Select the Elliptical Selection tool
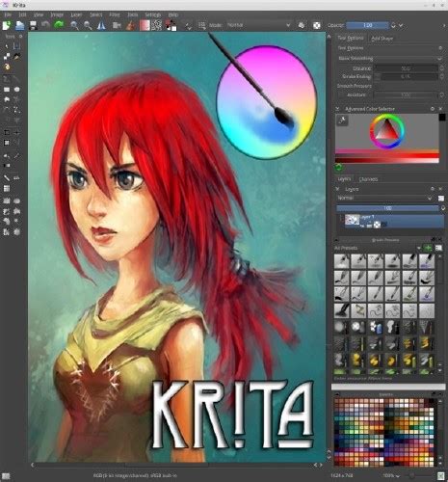The image size is (448, 482). (x=16, y=201)
